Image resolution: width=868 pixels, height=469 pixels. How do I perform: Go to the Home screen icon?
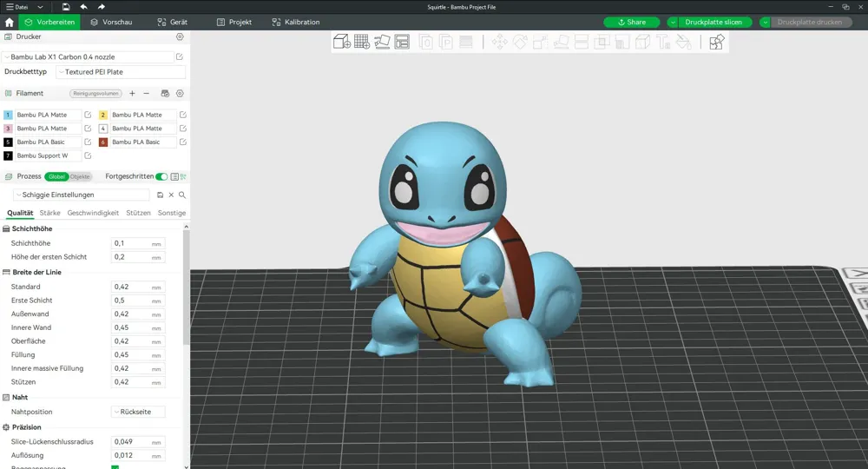pyautogui.click(x=9, y=23)
